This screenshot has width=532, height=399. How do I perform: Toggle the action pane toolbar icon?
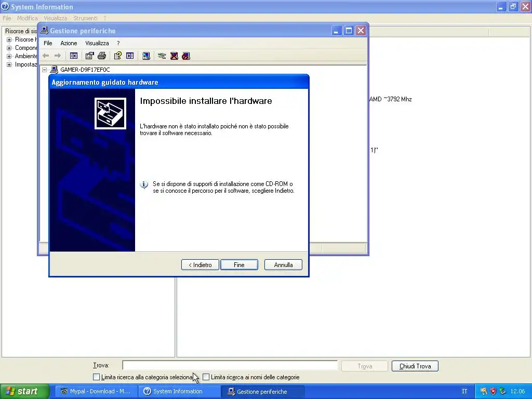click(x=130, y=56)
